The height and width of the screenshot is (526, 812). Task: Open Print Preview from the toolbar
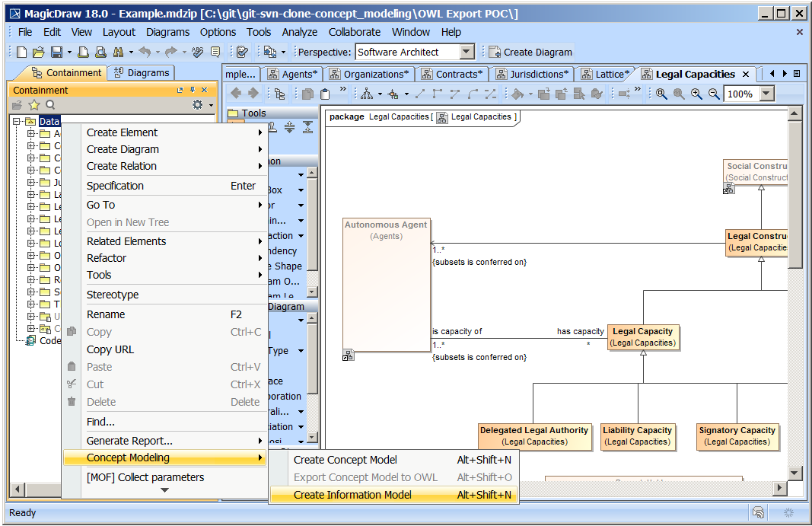pyautogui.click(x=100, y=51)
